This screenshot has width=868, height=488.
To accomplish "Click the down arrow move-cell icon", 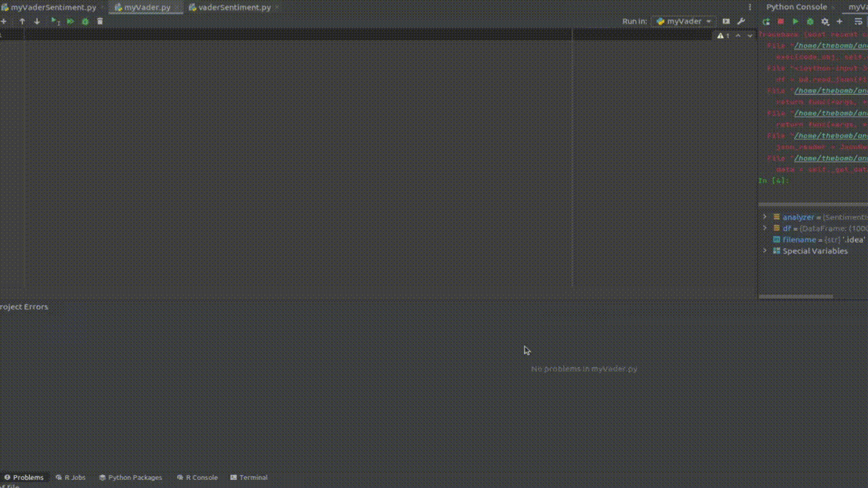I will [37, 22].
